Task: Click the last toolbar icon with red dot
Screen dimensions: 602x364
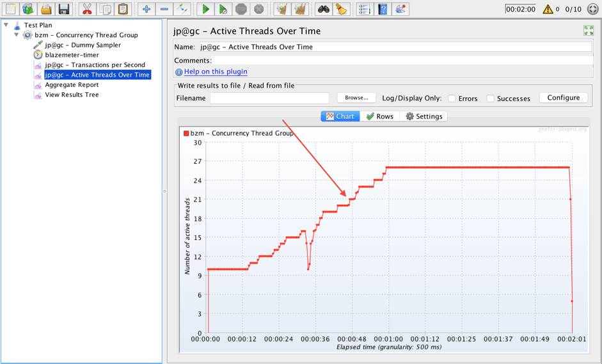Action: click(x=400, y=9)
